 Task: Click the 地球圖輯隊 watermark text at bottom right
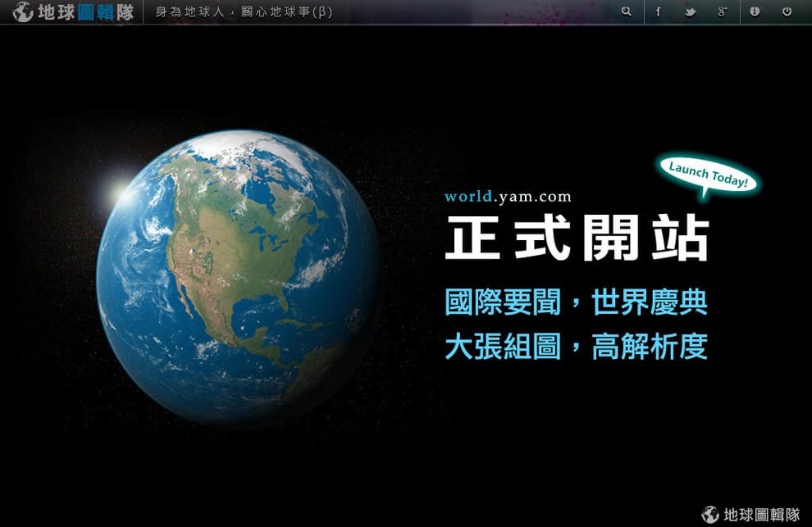click(x=762, y=515)
